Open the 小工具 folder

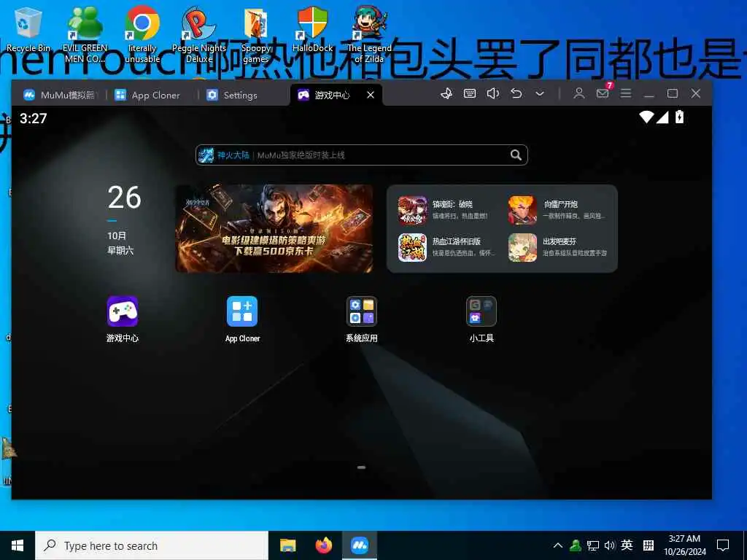[x=481, y=311]
